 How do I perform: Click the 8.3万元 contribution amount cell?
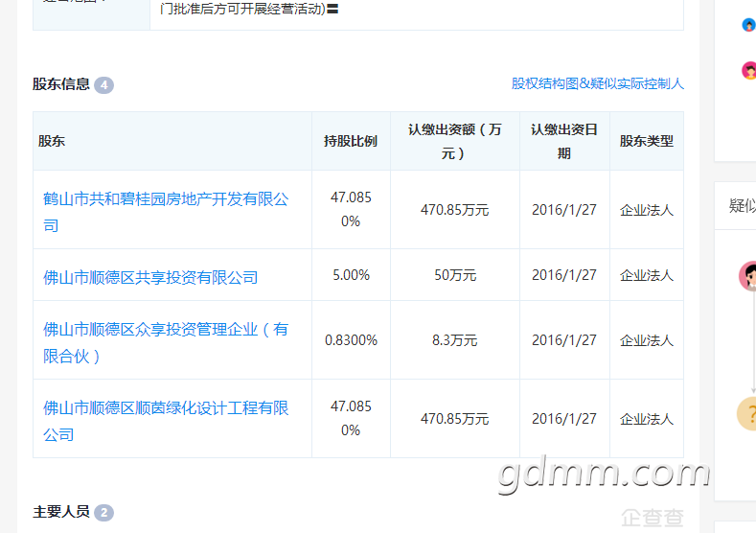pyautogui.click(x=454, y=340)
